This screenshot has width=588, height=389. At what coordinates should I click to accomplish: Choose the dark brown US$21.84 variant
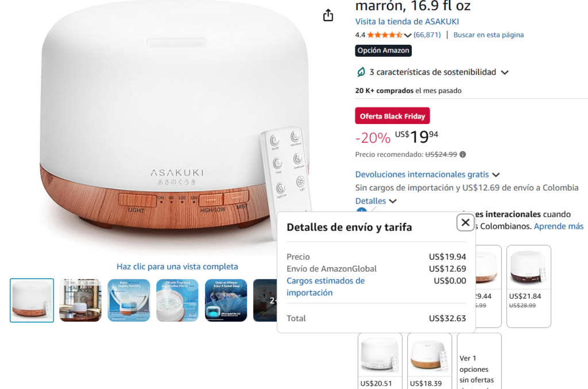[x=528, y=286]
